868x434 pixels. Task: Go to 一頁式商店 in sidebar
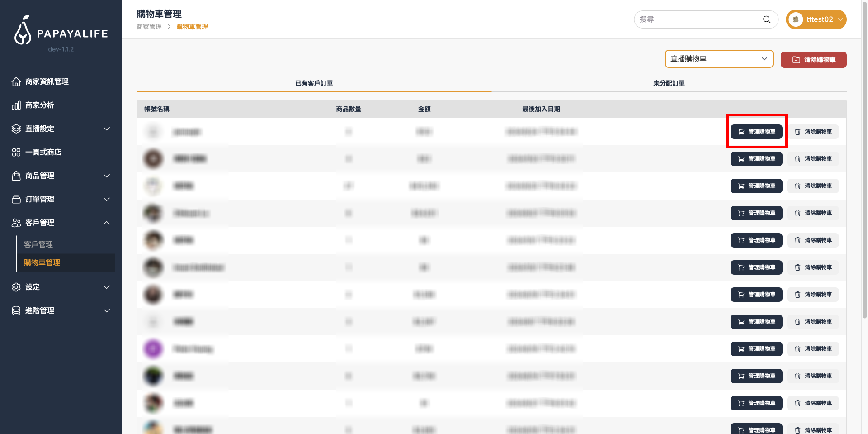[x=43, y=152]
